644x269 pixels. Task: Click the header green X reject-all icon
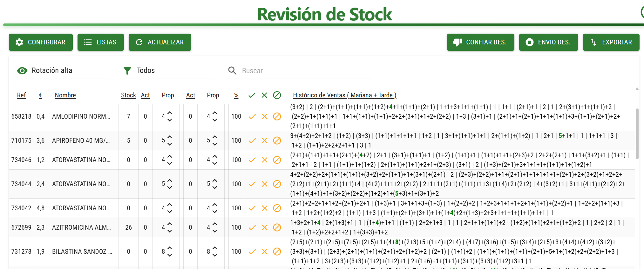coord(264,95)
